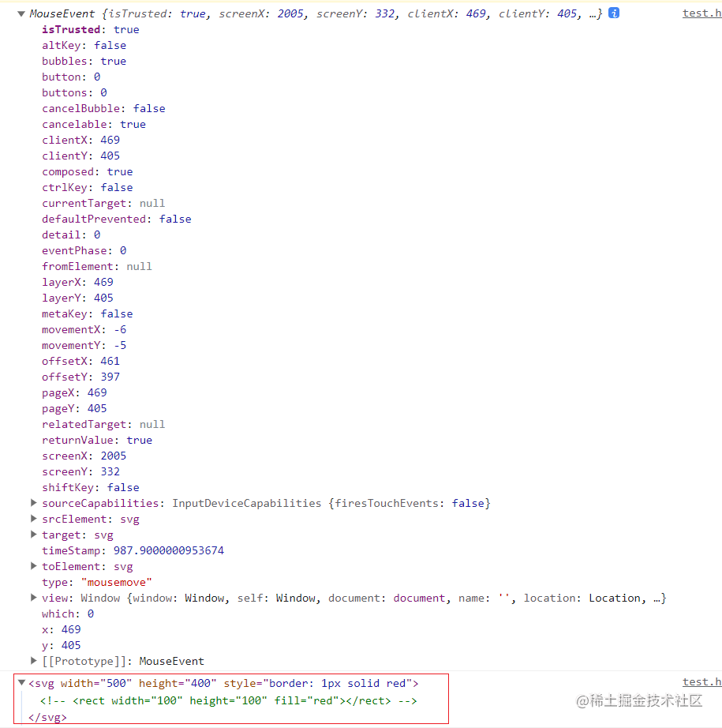
Task: Expand the sourceCapabilities property
Action: [x=33, y=503]
